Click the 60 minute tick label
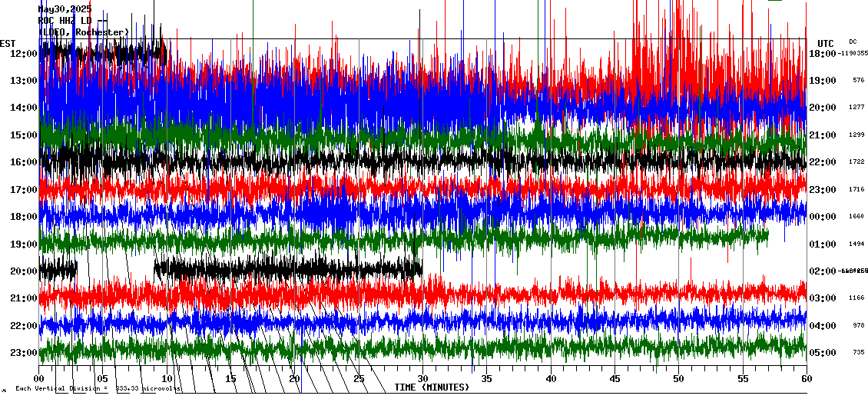 (806, 379)
